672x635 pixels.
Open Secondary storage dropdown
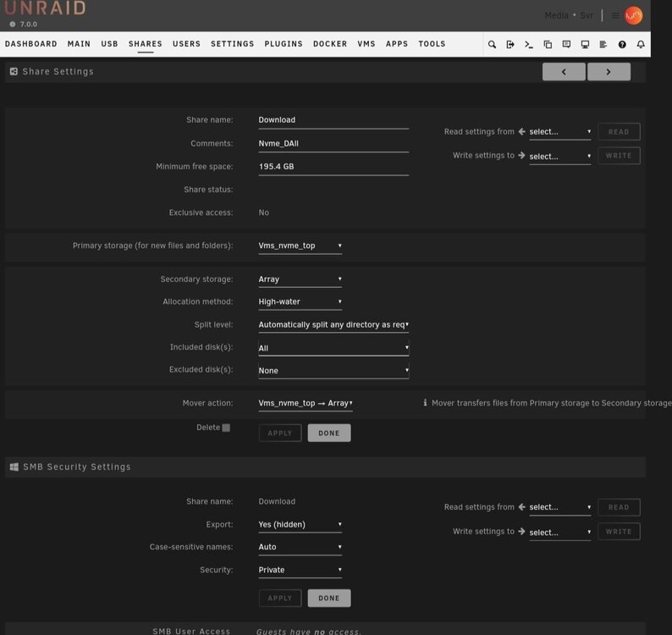point(300,279)
